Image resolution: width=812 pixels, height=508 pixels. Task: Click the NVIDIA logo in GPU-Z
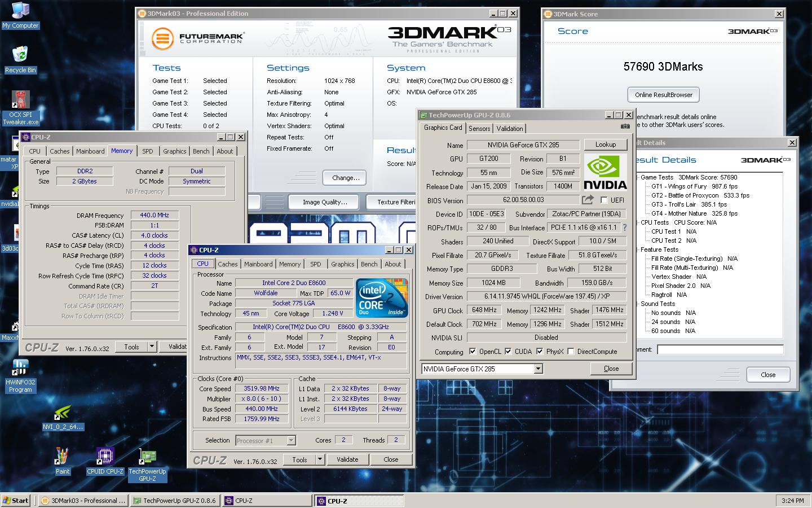[605, 173]
